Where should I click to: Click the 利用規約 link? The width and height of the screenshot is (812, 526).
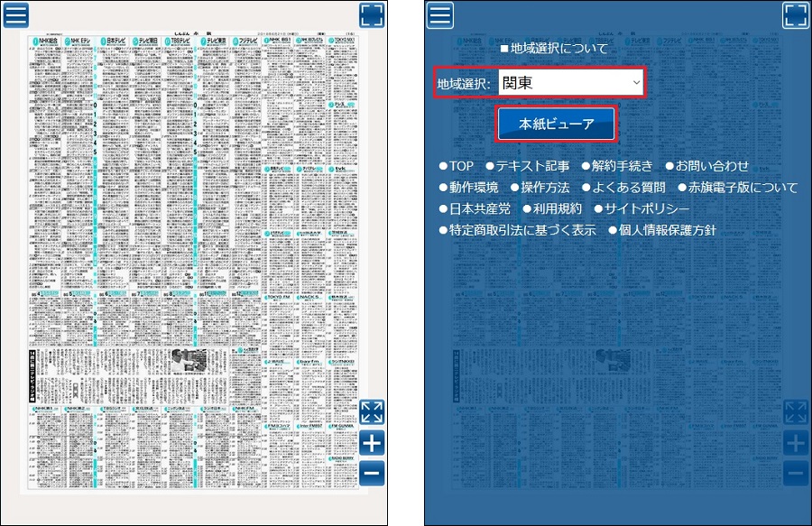tap(559, 208)
